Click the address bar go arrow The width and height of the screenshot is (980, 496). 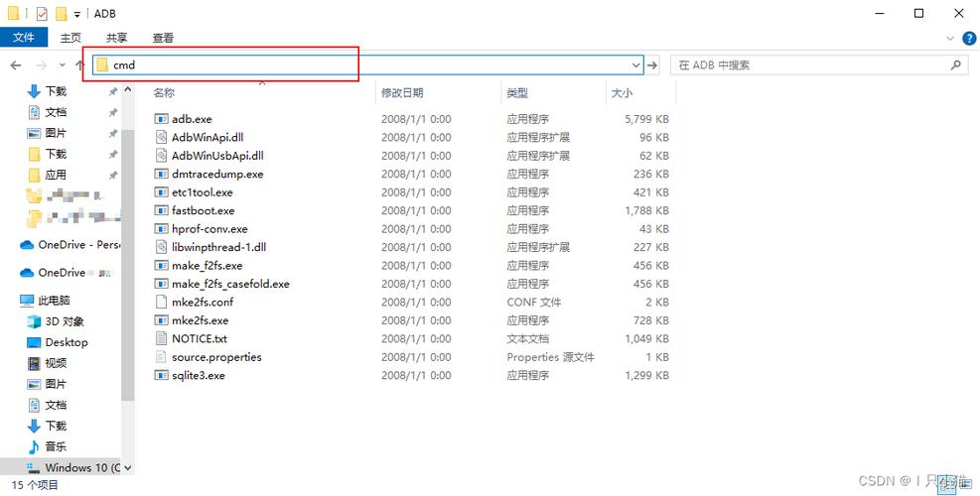click(x=652, y=64)
